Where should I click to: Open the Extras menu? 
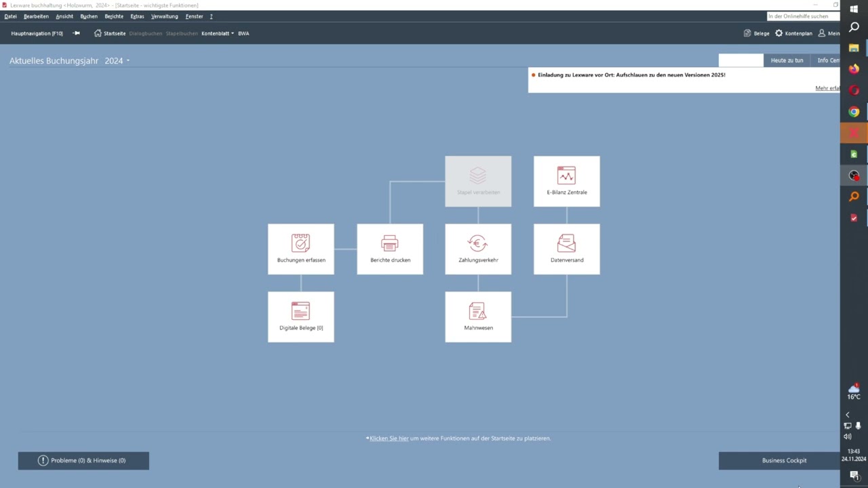coord(137,16)
